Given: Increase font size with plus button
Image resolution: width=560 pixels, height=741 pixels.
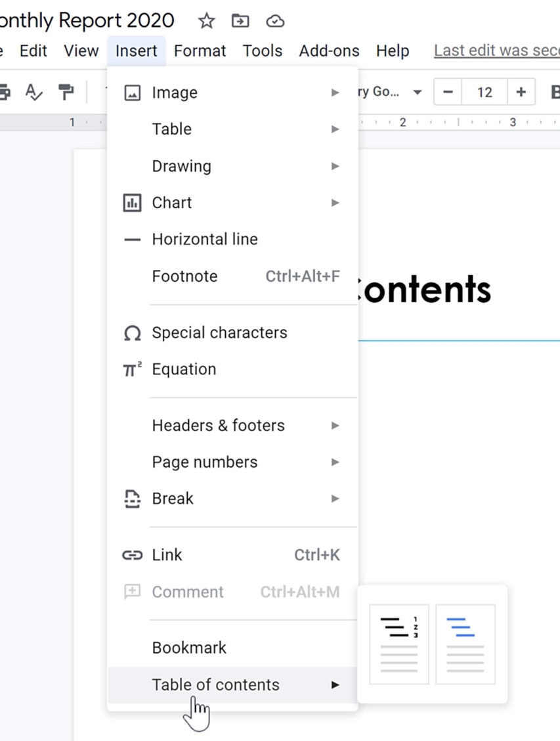Looking at the screenshot, I should 521,92.
